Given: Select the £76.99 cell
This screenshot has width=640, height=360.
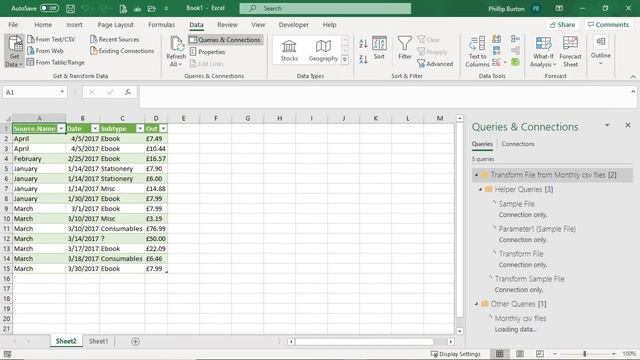Looking at the screenshot, I should pos(156,229).
